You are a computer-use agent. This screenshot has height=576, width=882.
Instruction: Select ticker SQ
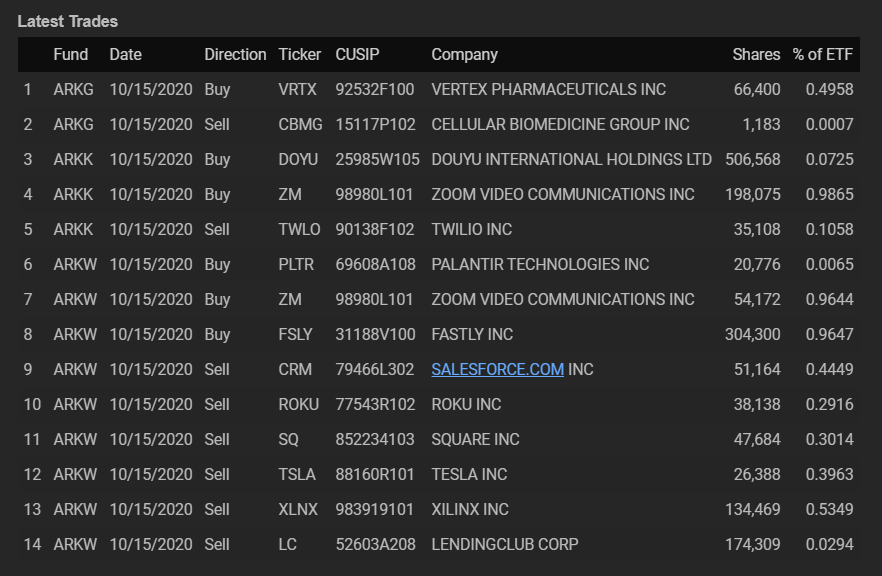(289, 439)
